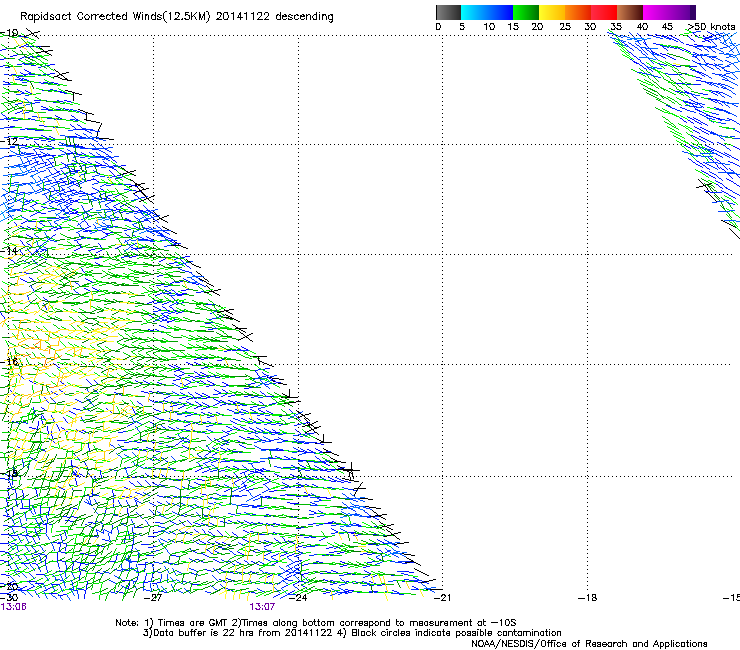Click the purple time label '13:07'

[262, 607]
